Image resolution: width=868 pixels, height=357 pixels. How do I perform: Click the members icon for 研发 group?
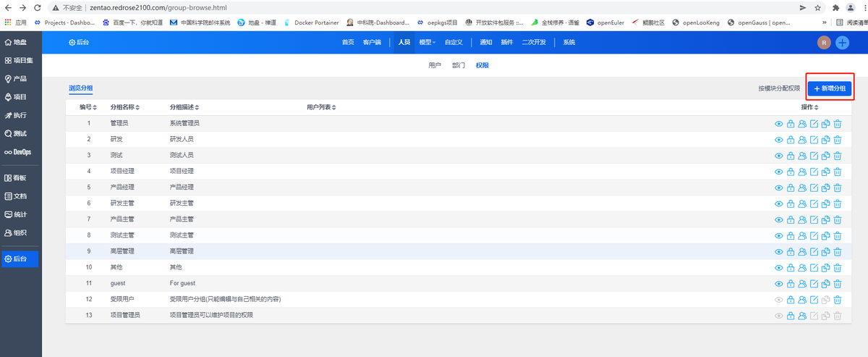pyautogui.click(x=802, y=140)
